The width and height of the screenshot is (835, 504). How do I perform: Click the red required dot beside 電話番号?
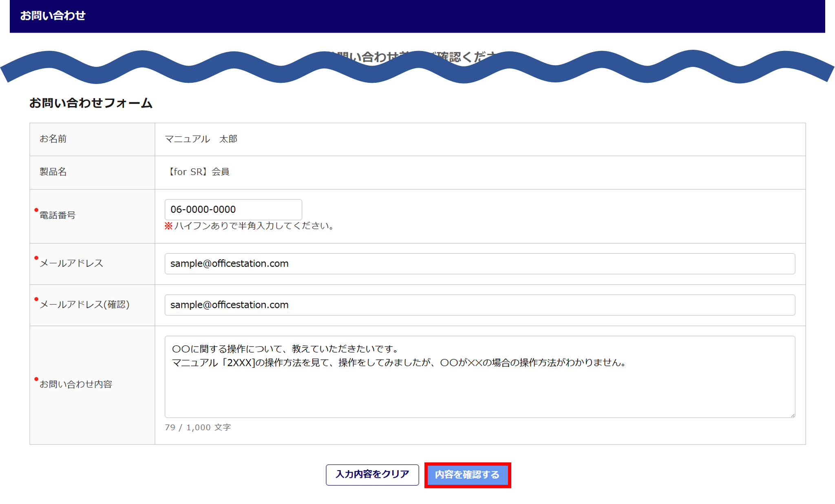[36, 210]
